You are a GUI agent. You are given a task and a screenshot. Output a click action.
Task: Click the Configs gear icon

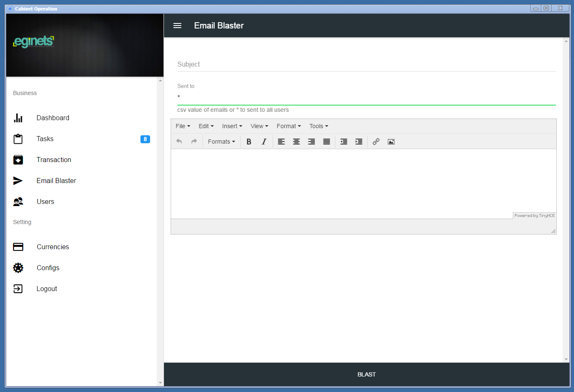click(x=18, y=268)
